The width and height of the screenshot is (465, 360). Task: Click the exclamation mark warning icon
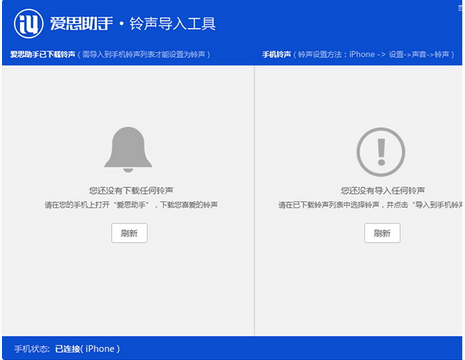point(381,152)
